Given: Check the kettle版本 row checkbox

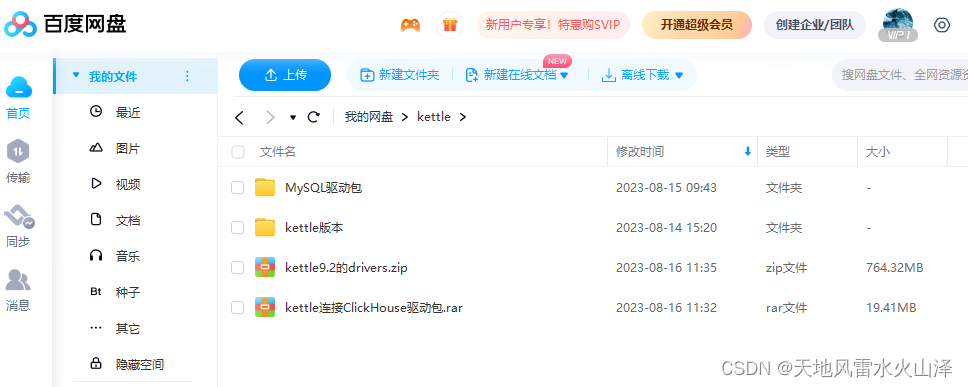Looking at the screenshot, I should click(238, 228).
